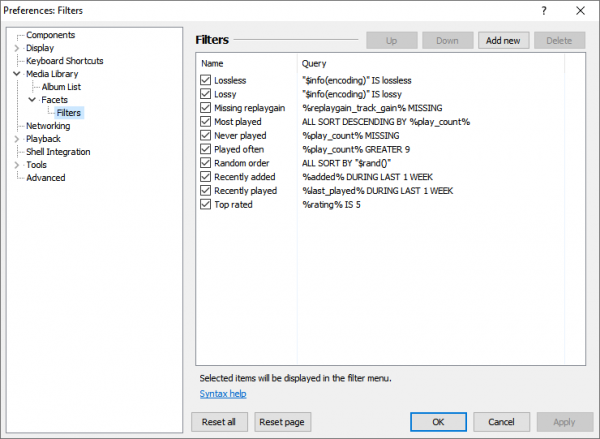
Task: Select the Recently added filter row
Action: point(243,177)
